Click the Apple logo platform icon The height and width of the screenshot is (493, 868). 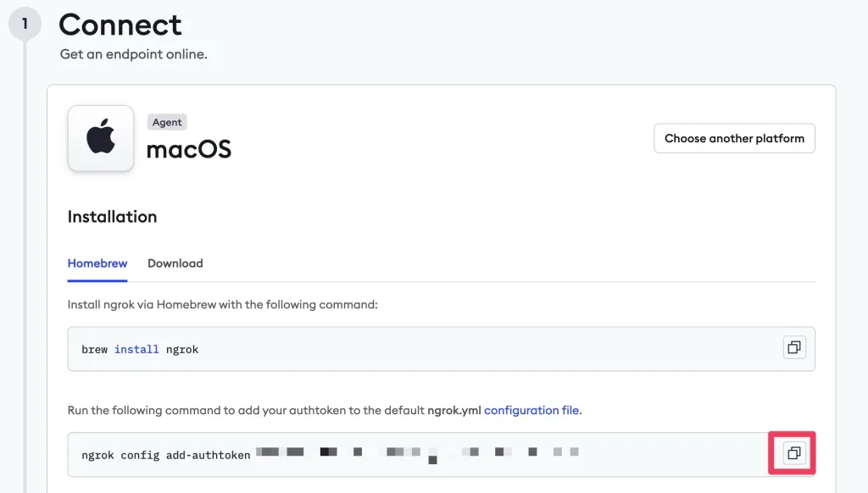[x=101, y=138]
